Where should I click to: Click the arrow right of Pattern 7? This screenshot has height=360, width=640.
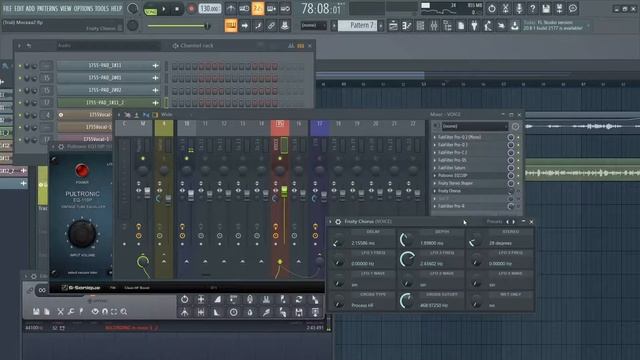point(381,26)
